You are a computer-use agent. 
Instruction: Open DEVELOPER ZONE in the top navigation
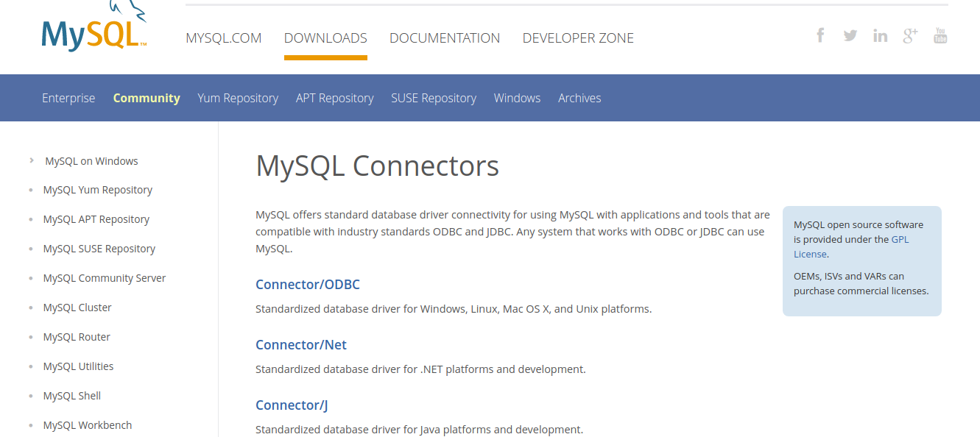coord(578,38)
